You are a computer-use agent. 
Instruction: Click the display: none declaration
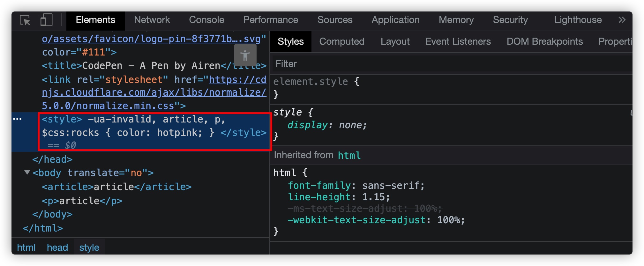[327, 125]
